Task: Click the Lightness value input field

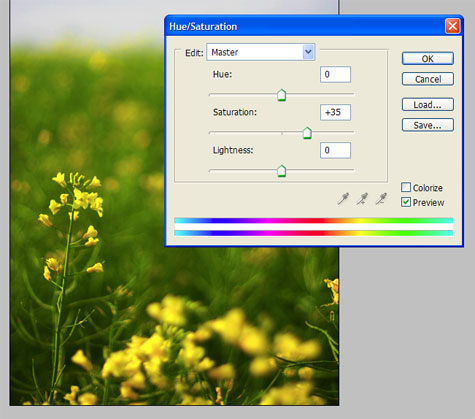Action: pyautogui.click(x=335, y=150)
